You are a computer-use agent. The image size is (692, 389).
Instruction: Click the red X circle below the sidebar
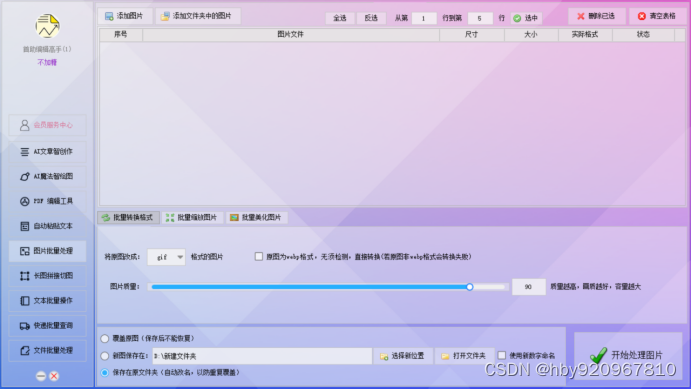[54, 376]
